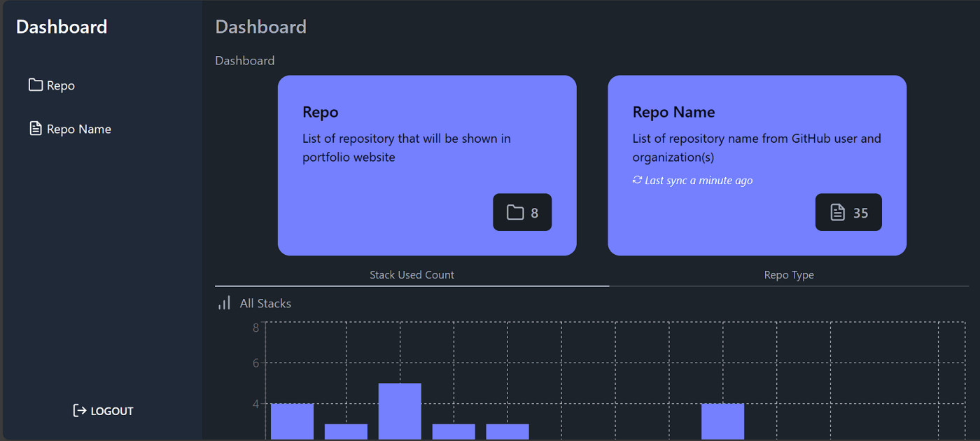980x441 pixels.
Task: Click the folder icon beside Repo in sidebar
Action: pyautogui.click(x=35, y=85)
